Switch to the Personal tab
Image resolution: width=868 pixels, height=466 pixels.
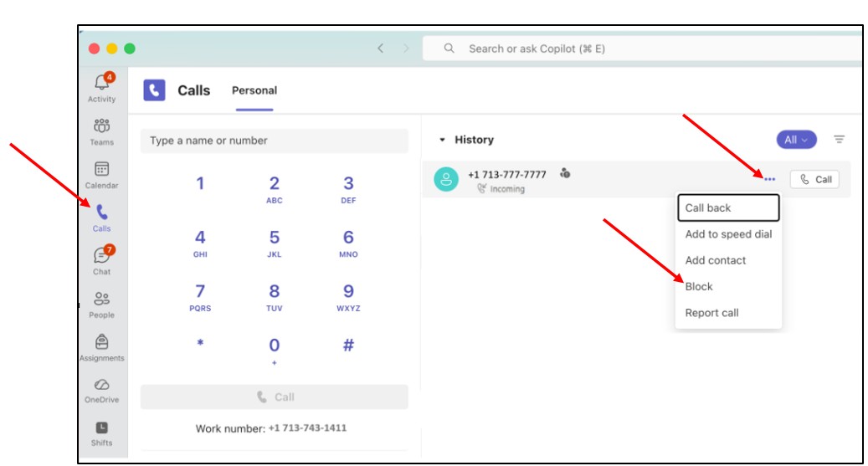[x=254, y=90]
